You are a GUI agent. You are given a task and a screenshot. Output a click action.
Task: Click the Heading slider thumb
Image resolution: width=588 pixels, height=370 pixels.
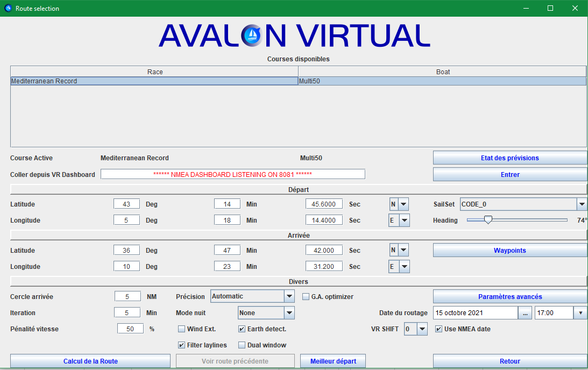488,220
